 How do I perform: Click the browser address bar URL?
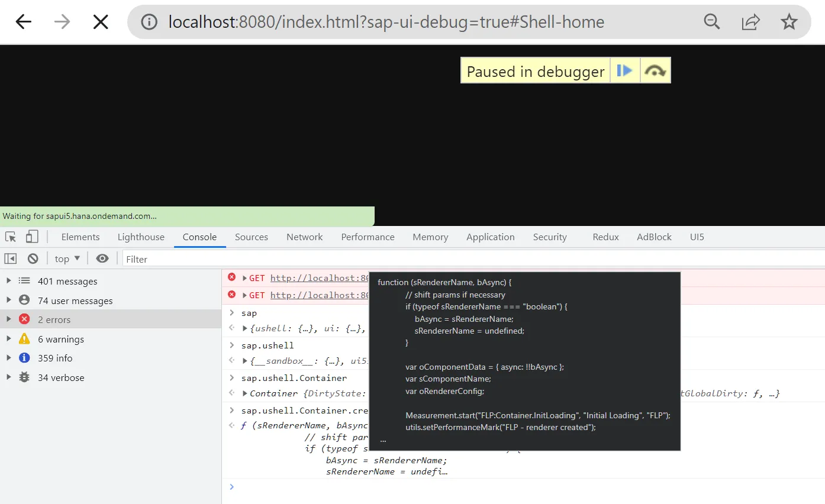(386, 22)
